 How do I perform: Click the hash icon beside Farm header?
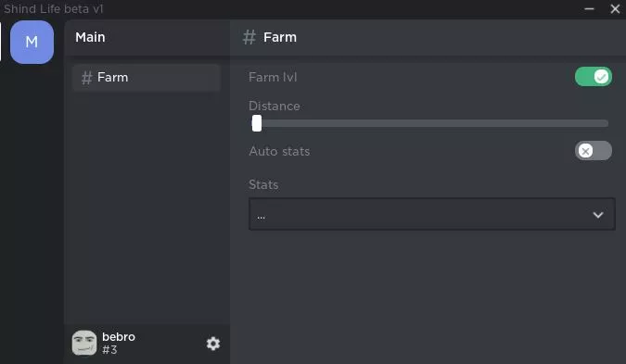[x=249, y=37]
